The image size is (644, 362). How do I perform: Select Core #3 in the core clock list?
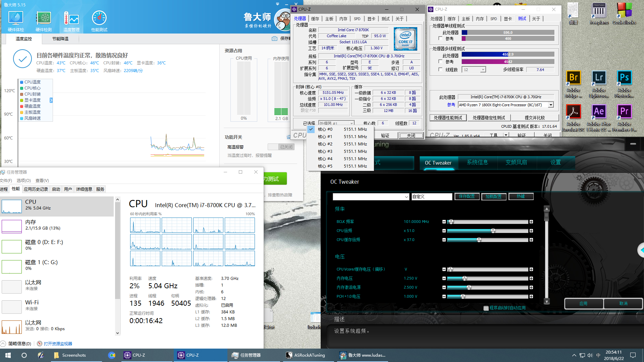[340, 152]
